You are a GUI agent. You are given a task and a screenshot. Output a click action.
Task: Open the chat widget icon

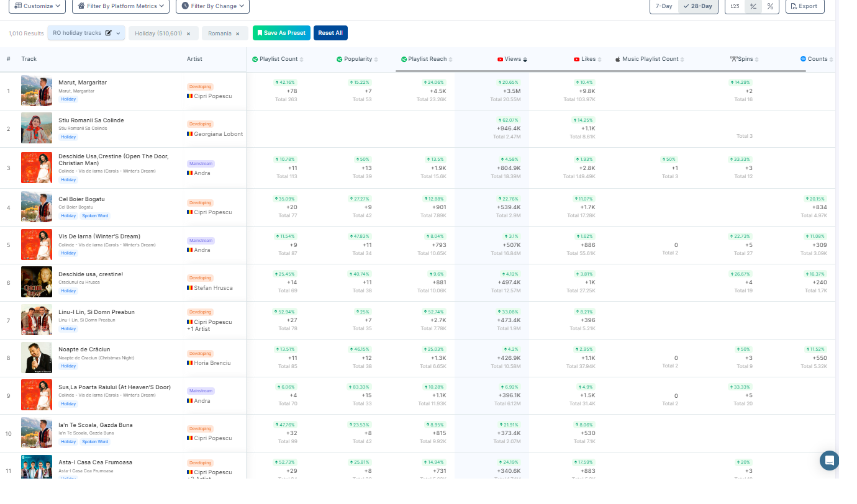click(x=829, y=460)
